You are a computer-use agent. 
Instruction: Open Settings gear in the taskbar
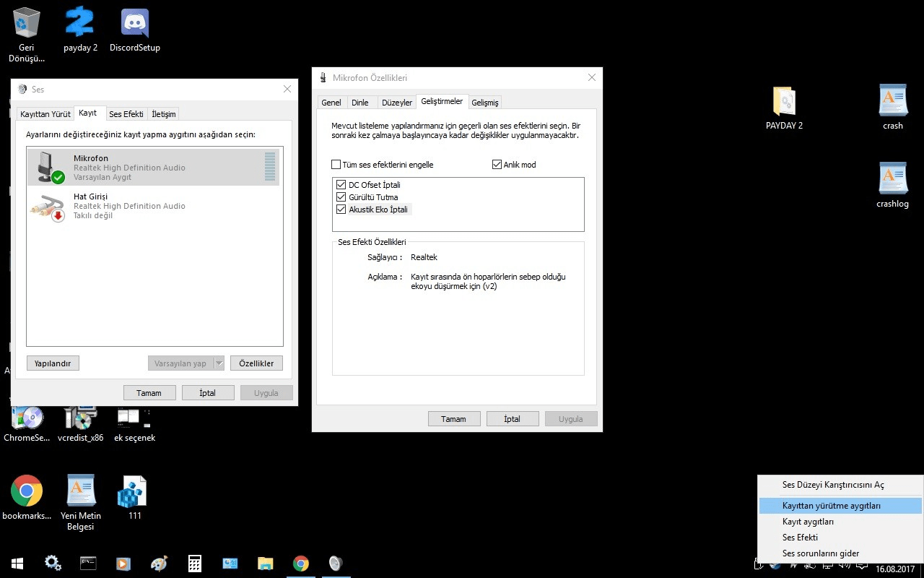(x=53, y=564)
